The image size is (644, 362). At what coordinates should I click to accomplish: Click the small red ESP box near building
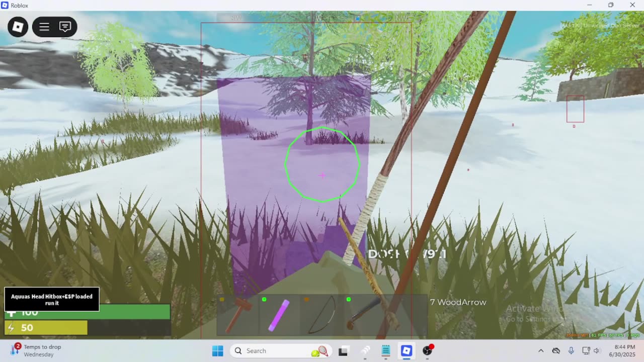tap(575, 109)
